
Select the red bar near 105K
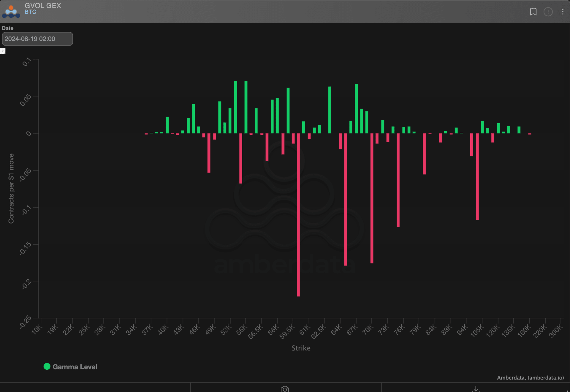[x=477, y=177]
